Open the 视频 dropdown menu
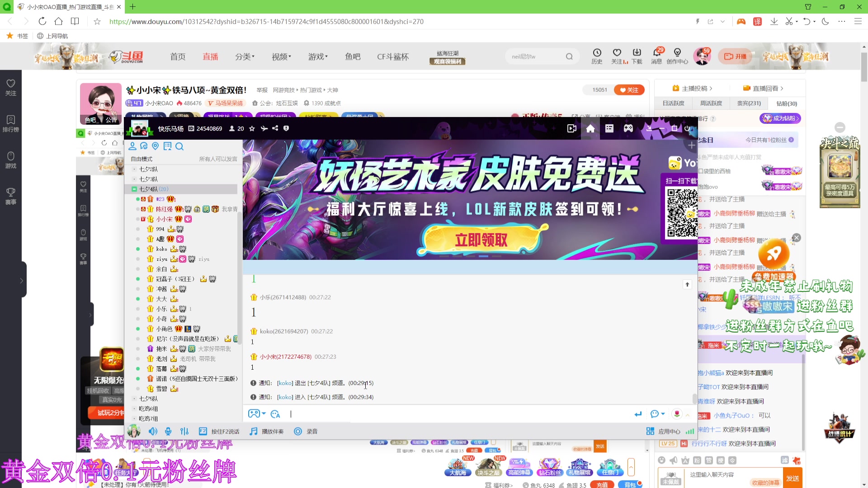 coord(280,56)
